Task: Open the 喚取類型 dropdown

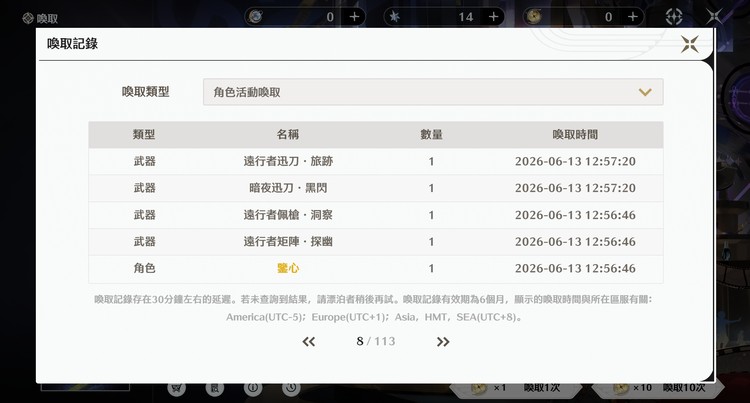Action: coord(433,92)
